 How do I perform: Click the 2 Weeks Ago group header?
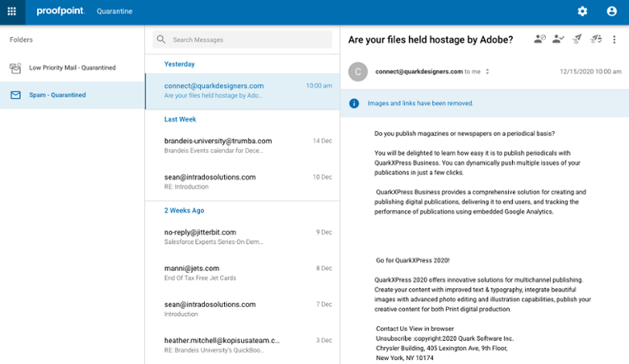[x=184, y=211]
